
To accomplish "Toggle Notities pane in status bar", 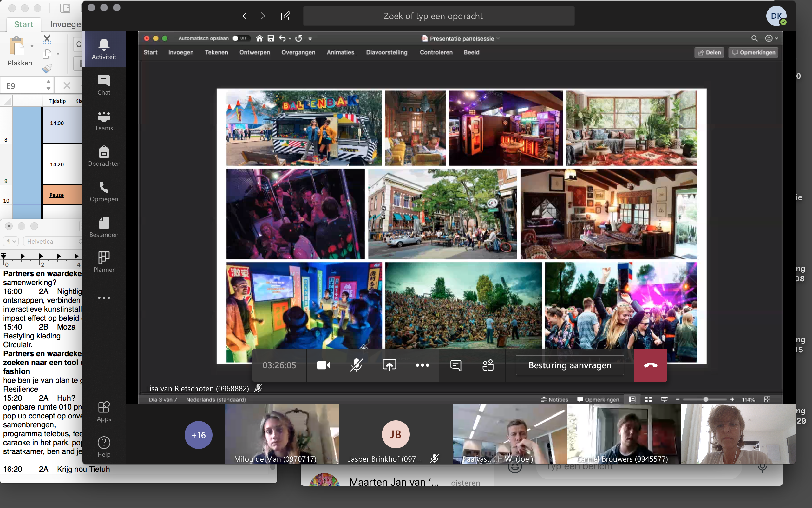I will [x=554, y=399].
